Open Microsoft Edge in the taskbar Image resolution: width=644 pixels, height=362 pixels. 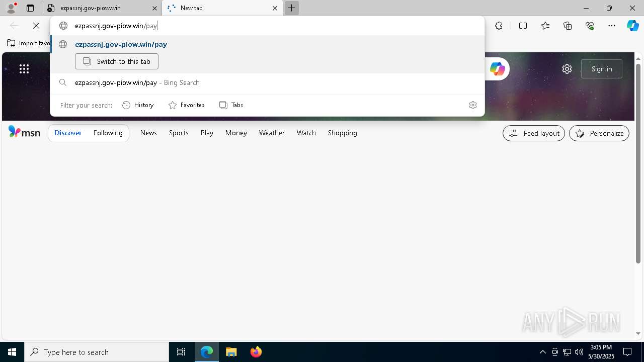tap(207, 352)
